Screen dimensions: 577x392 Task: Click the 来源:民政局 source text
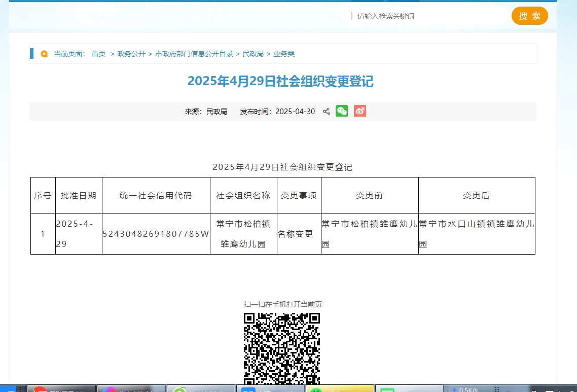206,112
